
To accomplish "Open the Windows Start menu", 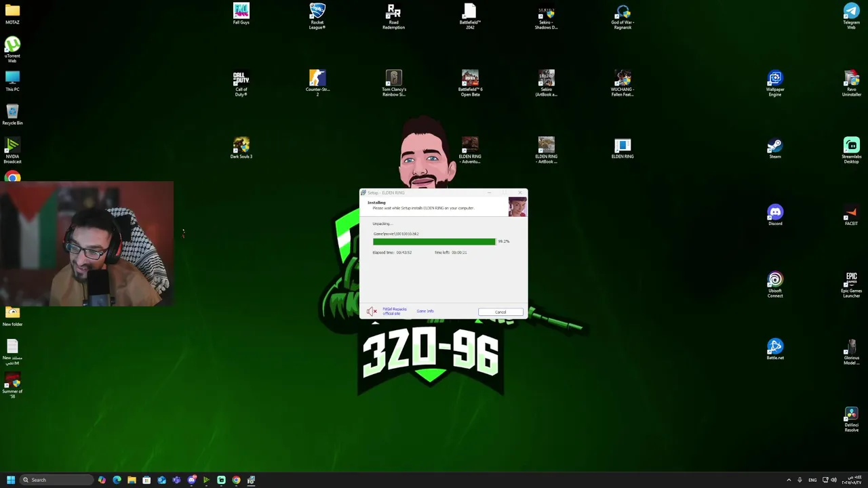I will pos(10,480).
